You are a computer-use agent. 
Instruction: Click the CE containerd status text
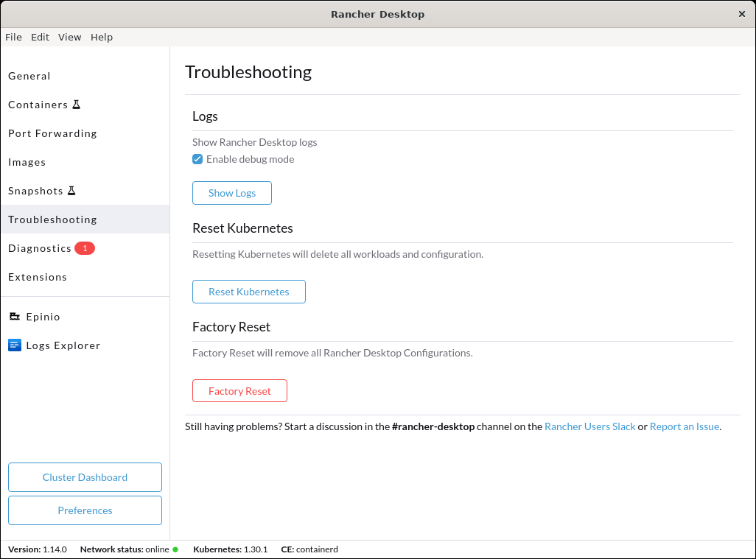309,549
